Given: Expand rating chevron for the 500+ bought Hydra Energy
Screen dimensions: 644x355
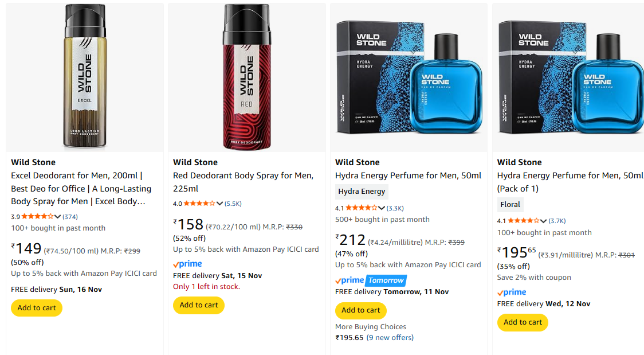Looking at the screenshot, I should coord(382,208).
